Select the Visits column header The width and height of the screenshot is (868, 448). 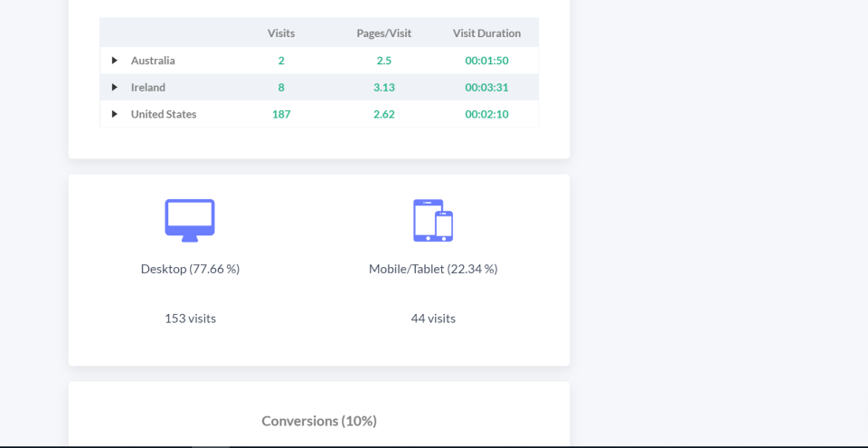pyautogui.click(x=281, y=33)
